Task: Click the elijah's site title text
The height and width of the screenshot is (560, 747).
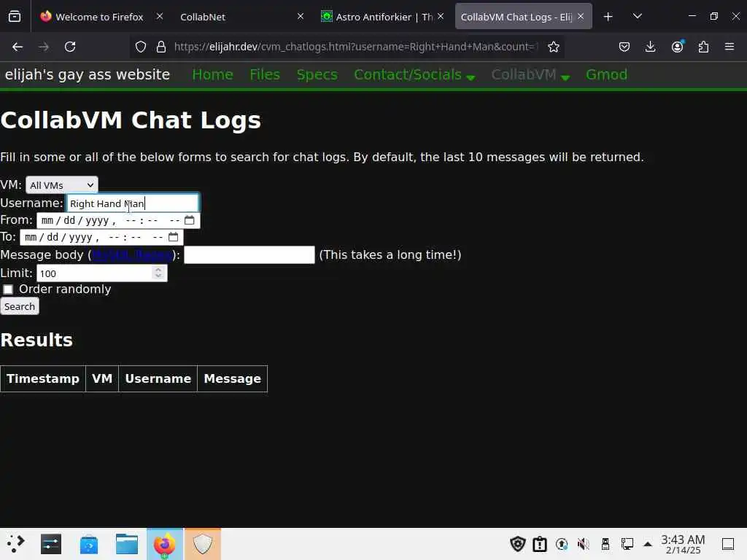Action: (88, 75)
